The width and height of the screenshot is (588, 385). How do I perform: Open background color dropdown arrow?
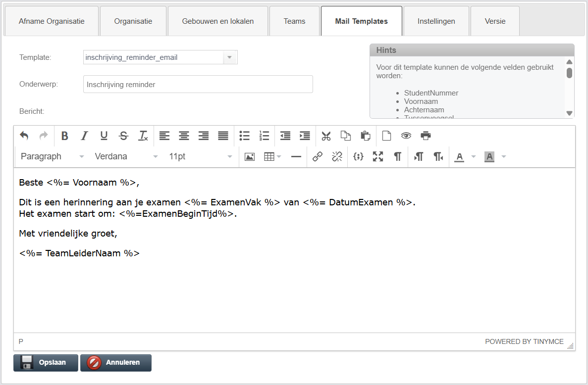coord(504,156)
